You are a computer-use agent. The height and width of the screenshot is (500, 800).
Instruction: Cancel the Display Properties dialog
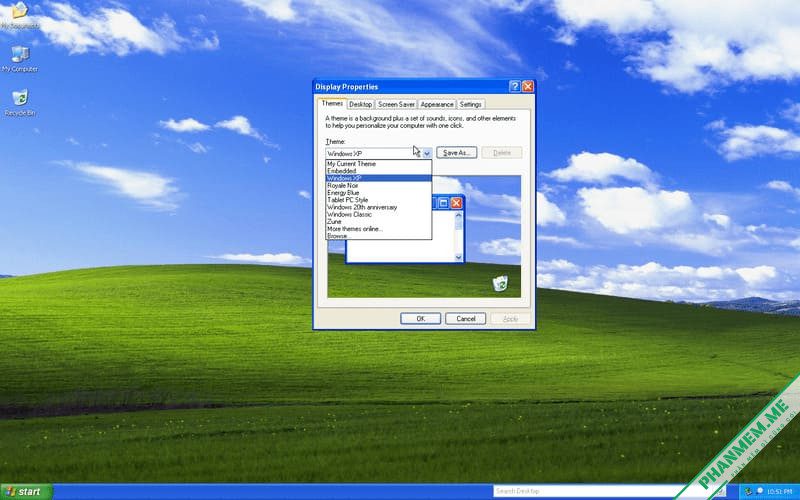click(465, 318)
